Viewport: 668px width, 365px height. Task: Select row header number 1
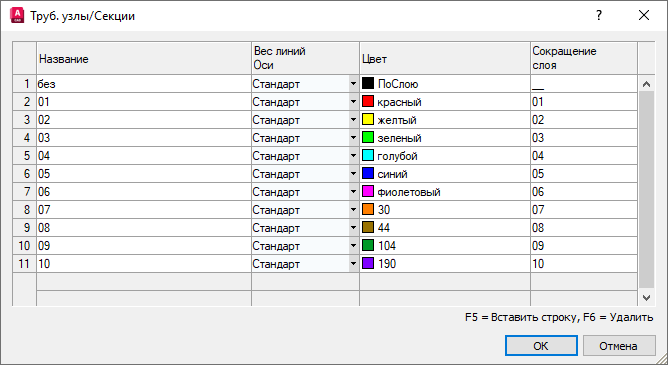(24, 84)
